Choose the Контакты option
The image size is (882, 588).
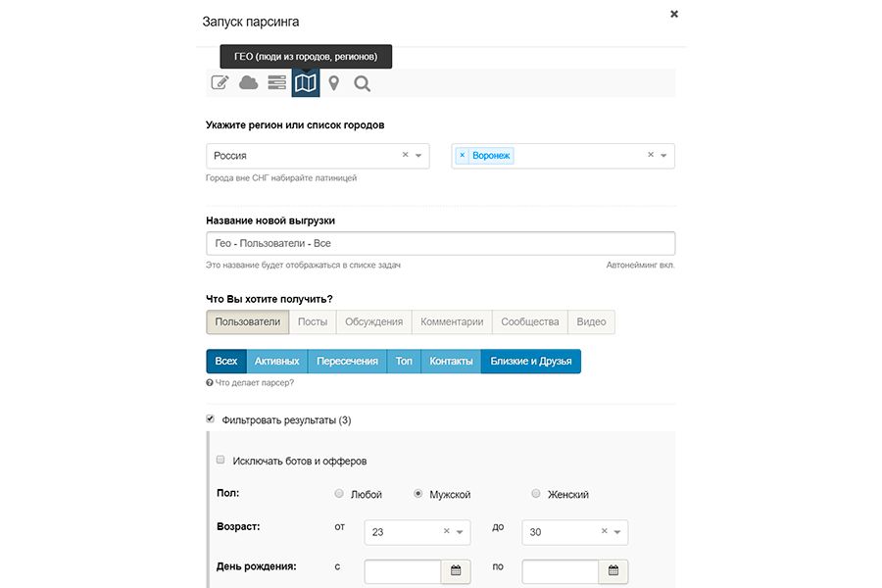click(x=451, y=362)
